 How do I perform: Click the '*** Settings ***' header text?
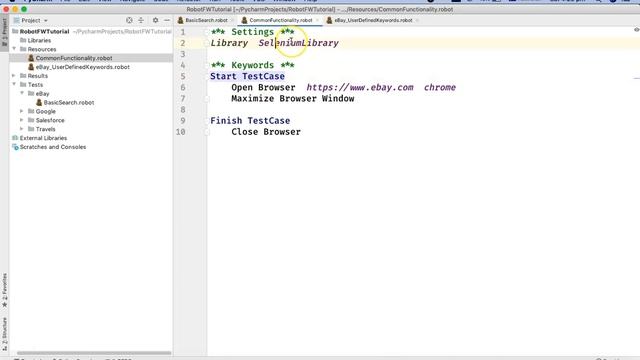point(252,32)
